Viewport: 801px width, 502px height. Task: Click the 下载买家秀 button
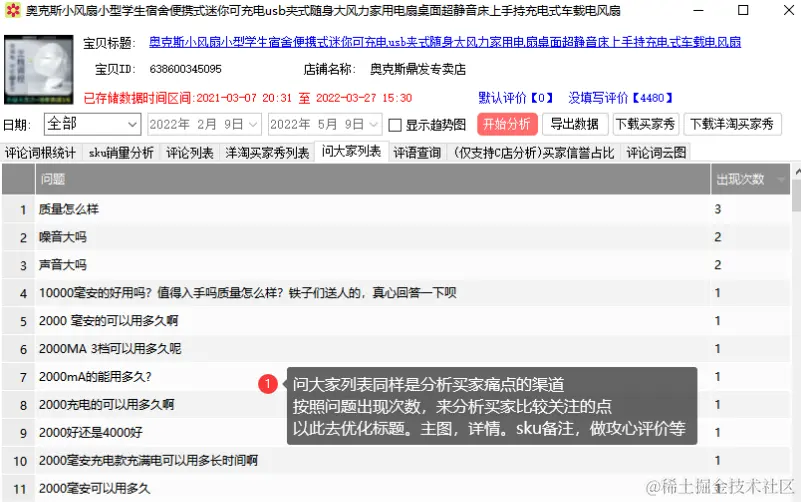point(646,124)
